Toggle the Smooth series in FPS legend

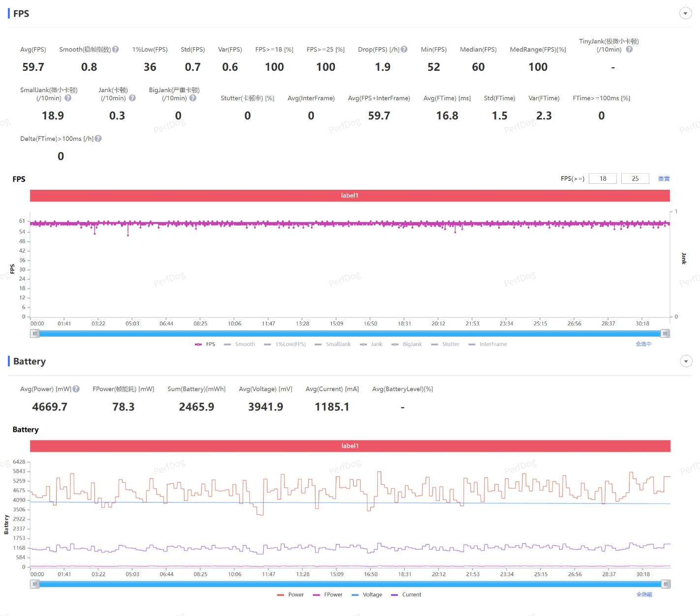240,344
